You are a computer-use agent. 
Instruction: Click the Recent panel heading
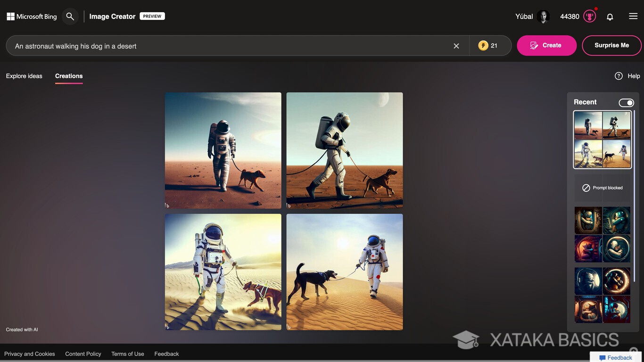tap(585, 102)
